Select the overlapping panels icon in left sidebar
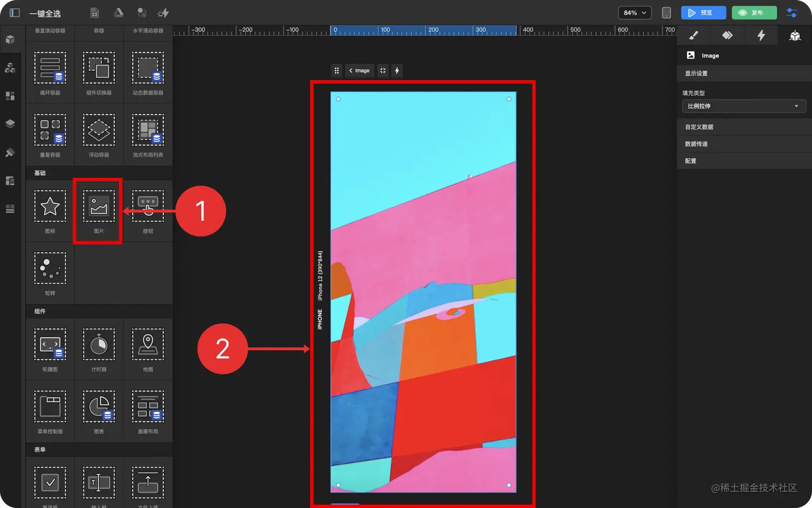Image resolution: width=812 pixels, height=508 pixels. 10,181
